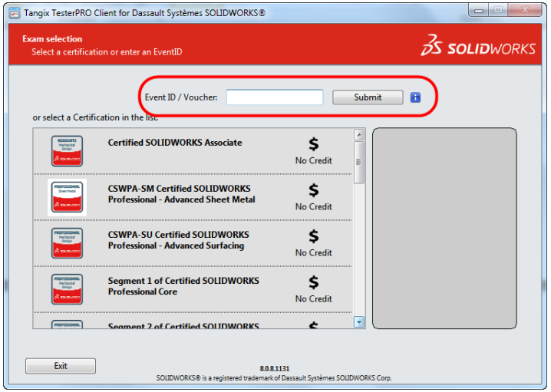Click No Credit text in CSWPA-SM row

pos(313,206)
